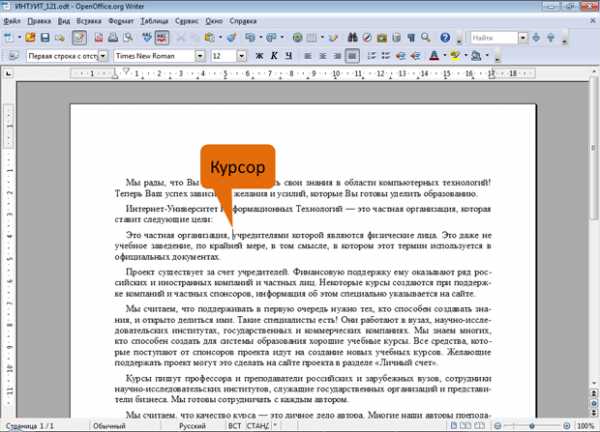The height and width of the screenshot is (432, 600).
Task: Open the Таблица menu
Action: point(154,21)
